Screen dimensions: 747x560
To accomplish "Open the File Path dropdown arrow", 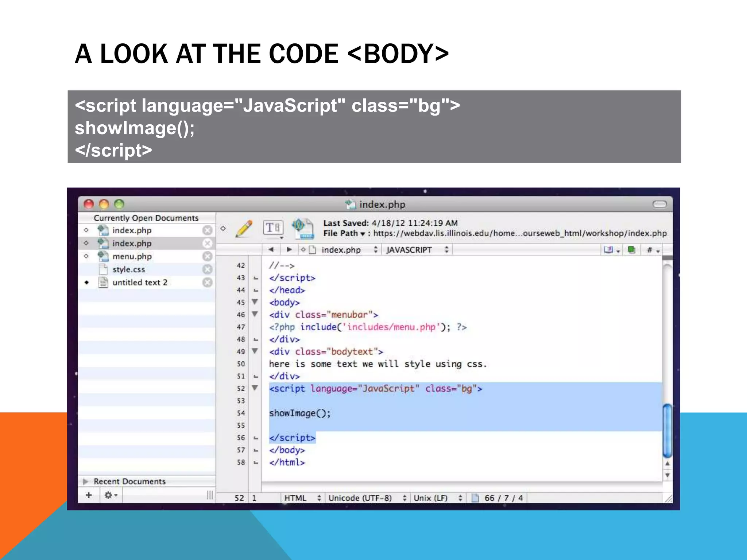I will pos(363,234).
